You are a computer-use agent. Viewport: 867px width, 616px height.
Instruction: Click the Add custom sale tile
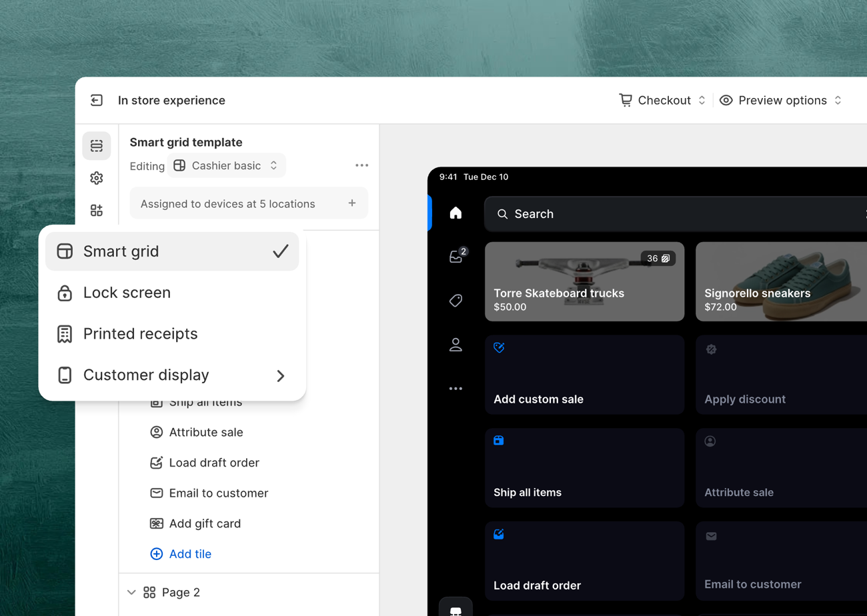[x=585, y=375]
